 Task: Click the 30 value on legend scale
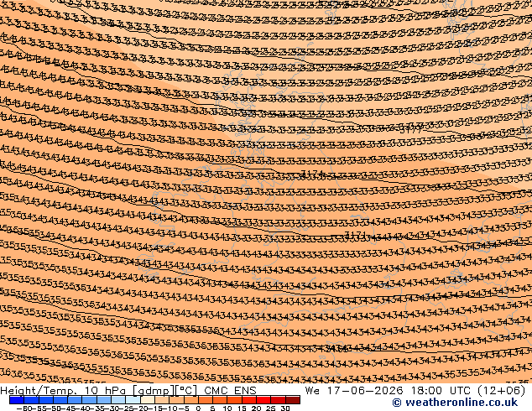(x=285, y=408)
